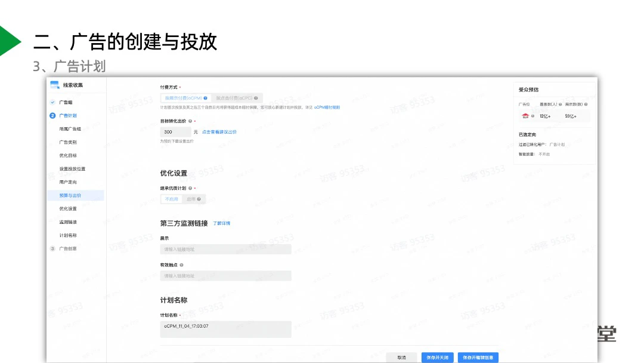Click help icon next to 按点击付费(oCPC)
The height and width of the screenshot is (363, 644).
pyautogui.click(x=255, y=98)
